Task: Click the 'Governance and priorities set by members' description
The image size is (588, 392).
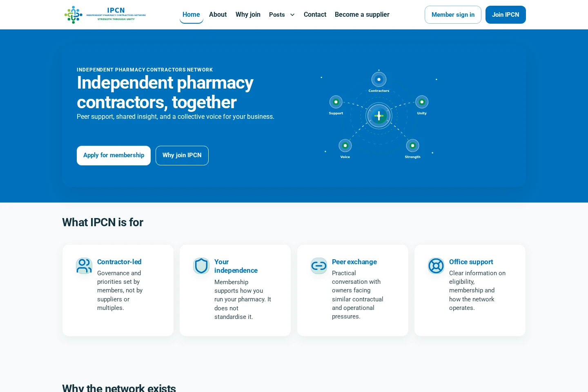Action: (x=120, y=290)
